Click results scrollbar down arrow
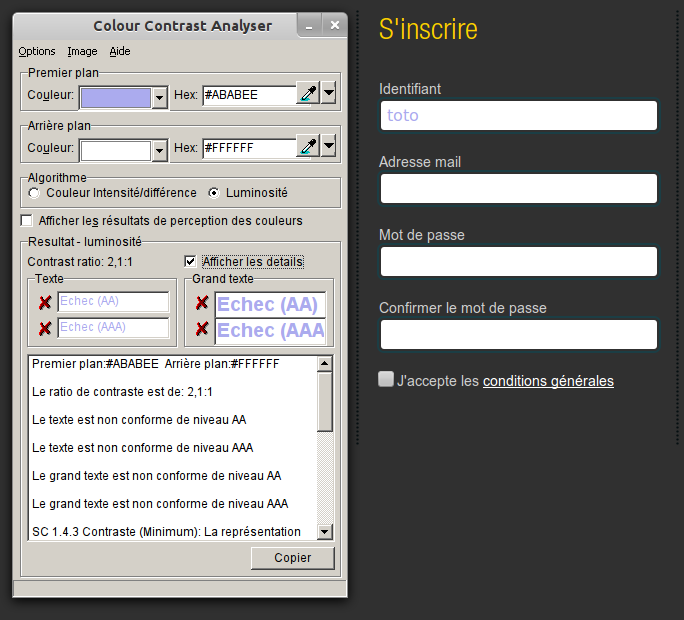Screen dimensions: 684x620 pyautogui.click(x=325, y=531)
